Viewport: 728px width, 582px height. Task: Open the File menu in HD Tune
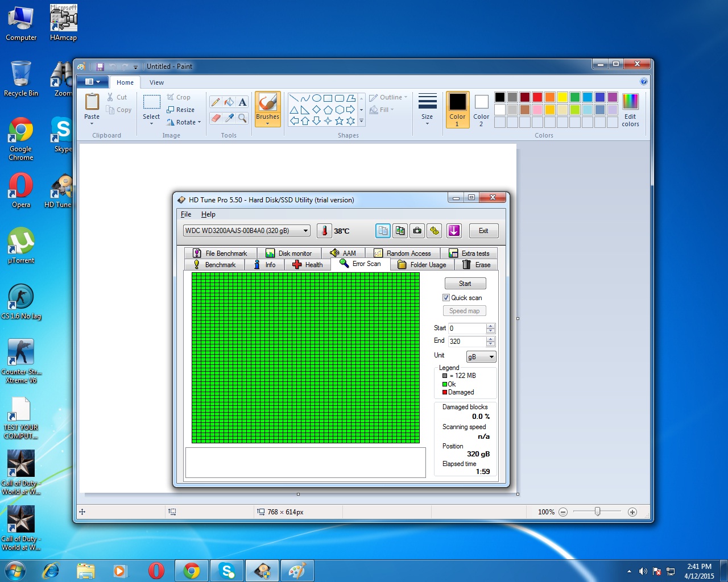pos(186,214)
